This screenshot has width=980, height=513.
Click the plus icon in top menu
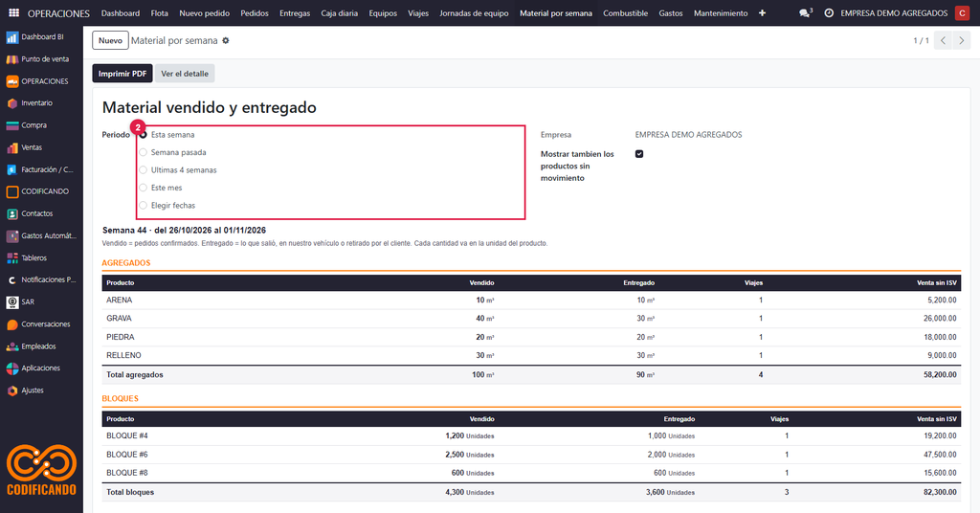tap(762, 12)
